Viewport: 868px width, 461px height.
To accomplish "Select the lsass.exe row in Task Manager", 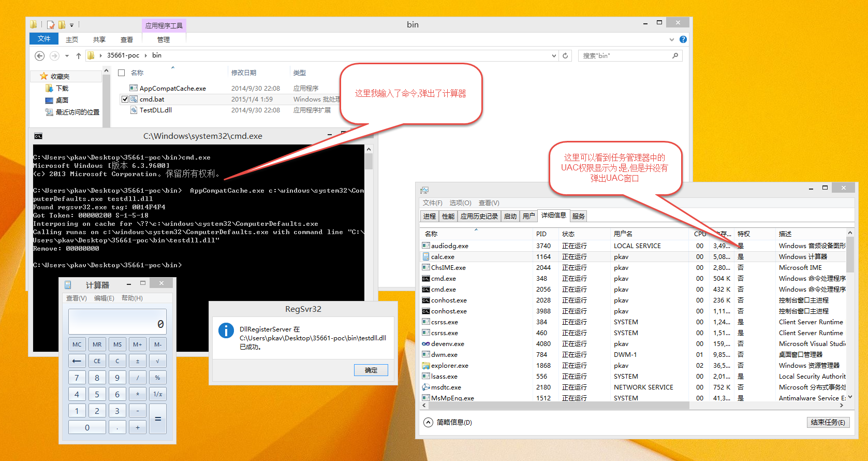I will point(634,376).
